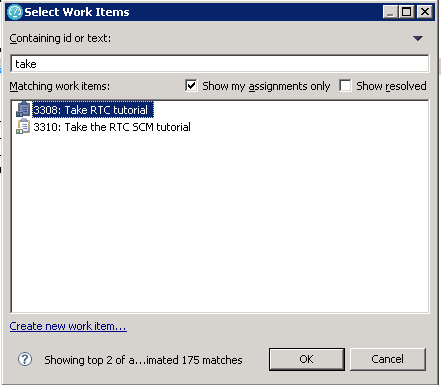This screenshot has height=385, width=441.
Task: Confirm selection with the OK button
Action: click(x=307, y=359)
